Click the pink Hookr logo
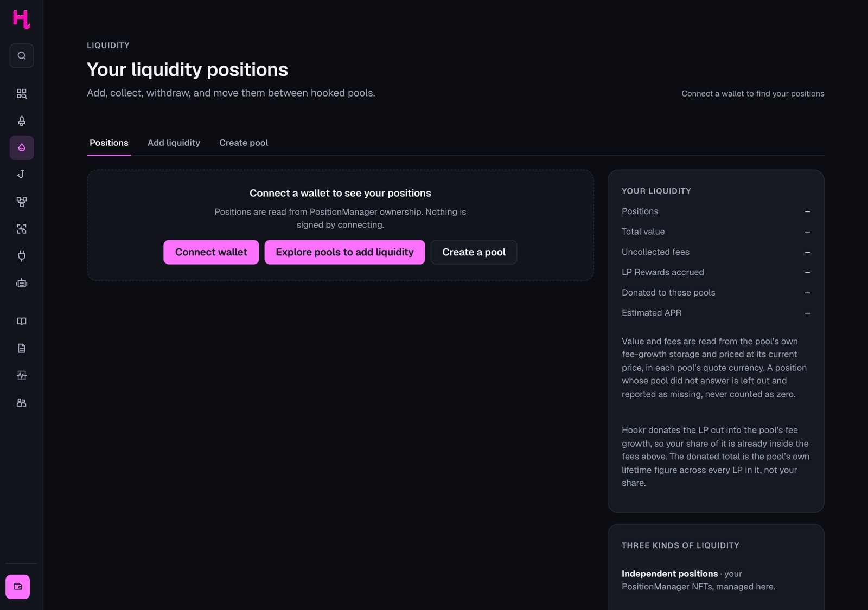The image size is (868, 610). tap(21, 19)
